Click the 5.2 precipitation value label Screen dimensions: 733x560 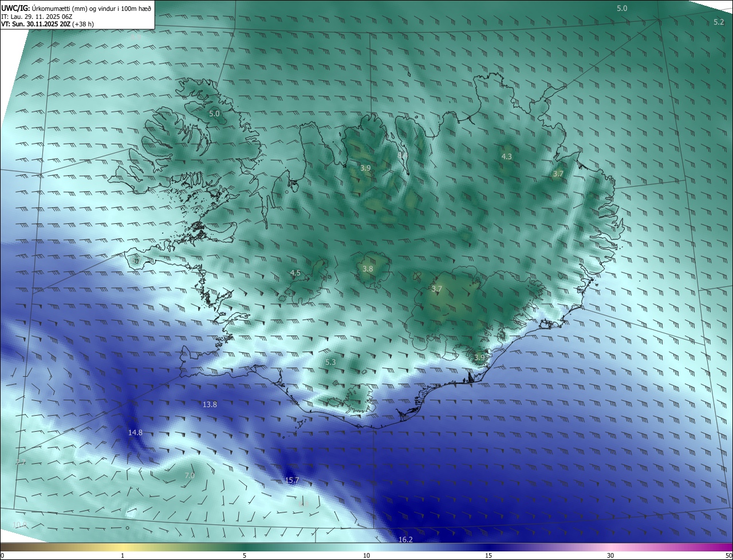(x=719, y=22)
